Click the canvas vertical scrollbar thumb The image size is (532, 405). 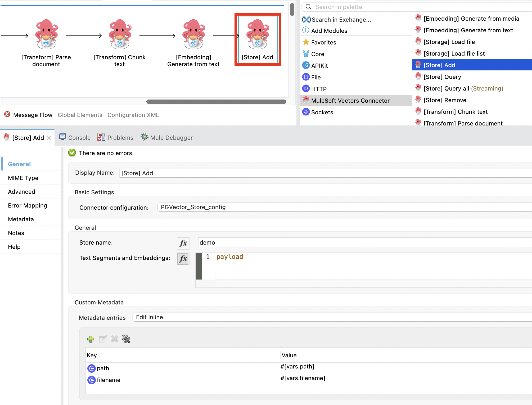coord(292,10)
